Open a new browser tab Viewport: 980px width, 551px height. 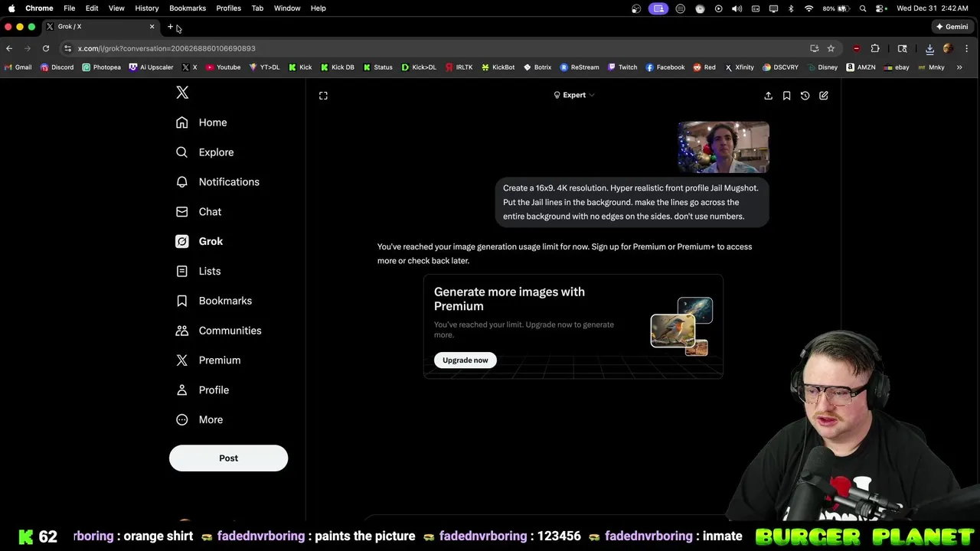click(170, 27)
